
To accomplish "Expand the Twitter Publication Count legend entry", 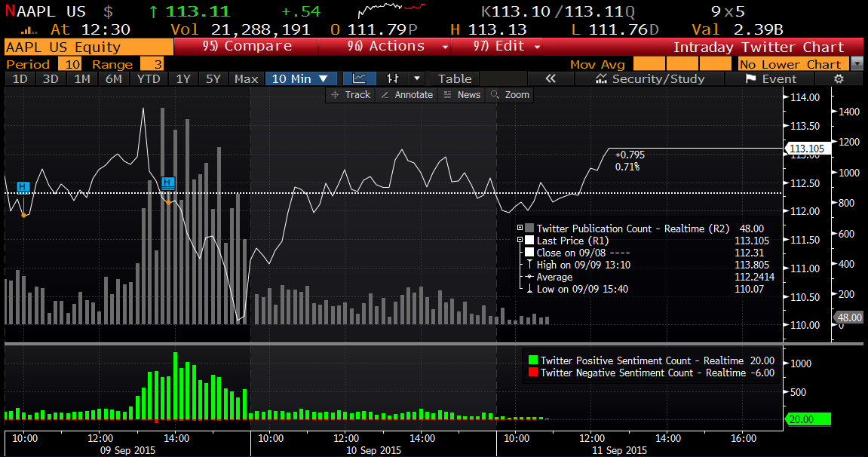I will point(520,228).
